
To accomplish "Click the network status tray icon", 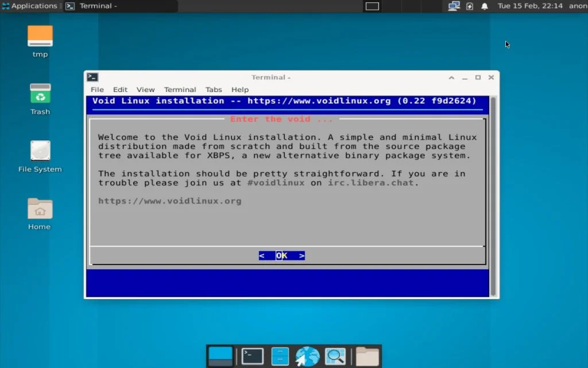I will point(453,6).
